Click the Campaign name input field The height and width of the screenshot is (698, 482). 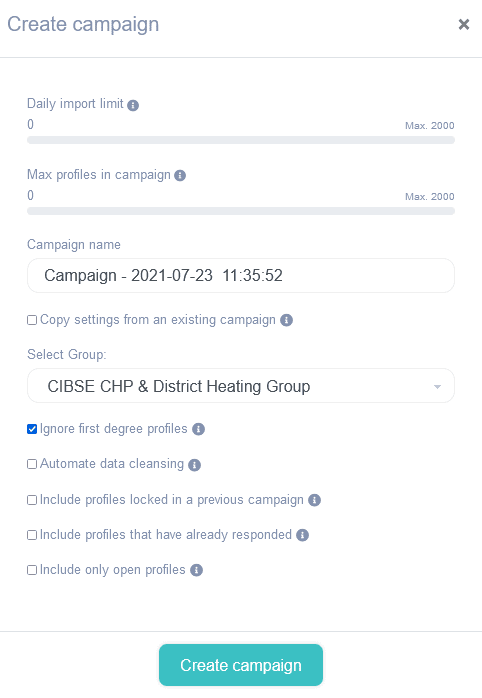click(241, 276)
